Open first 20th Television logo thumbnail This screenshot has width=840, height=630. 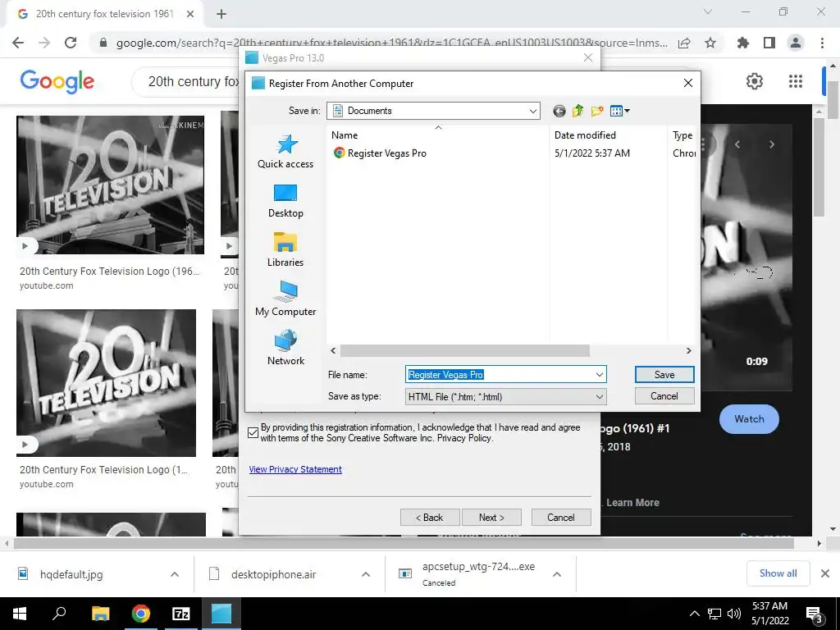point(111,185)
